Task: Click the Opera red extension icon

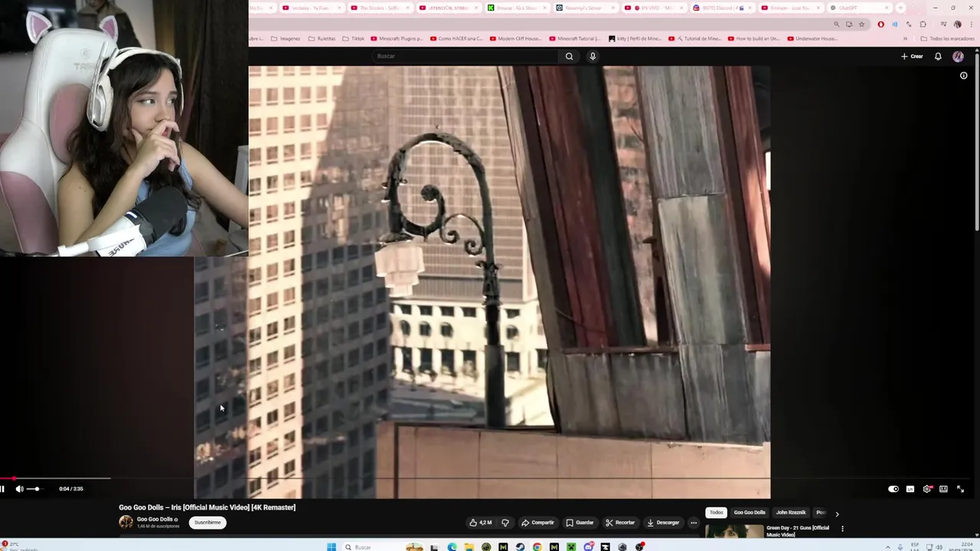Action: coord(880,24)
